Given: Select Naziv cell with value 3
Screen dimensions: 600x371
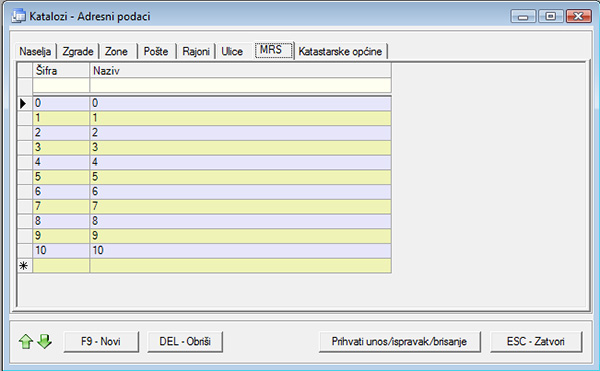Looking at the screenshot, I should pyautogui.click(x=240, y=148).
